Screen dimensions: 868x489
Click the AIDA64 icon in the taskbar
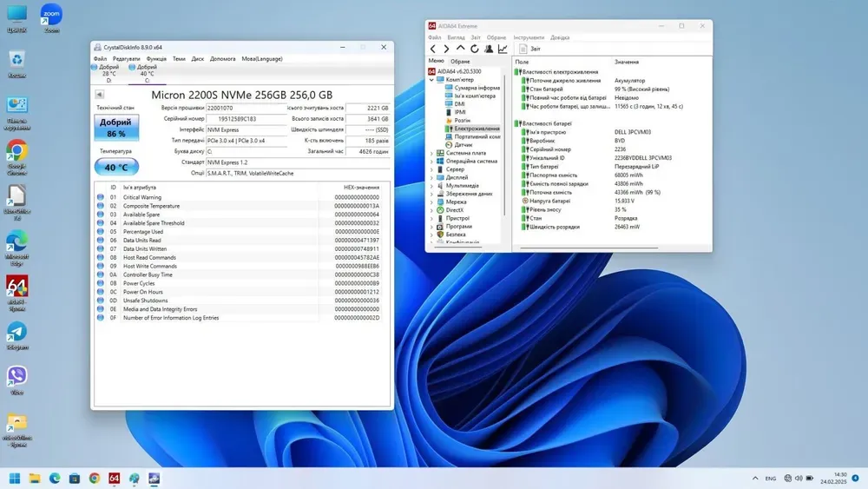click(x=115, y=478)
